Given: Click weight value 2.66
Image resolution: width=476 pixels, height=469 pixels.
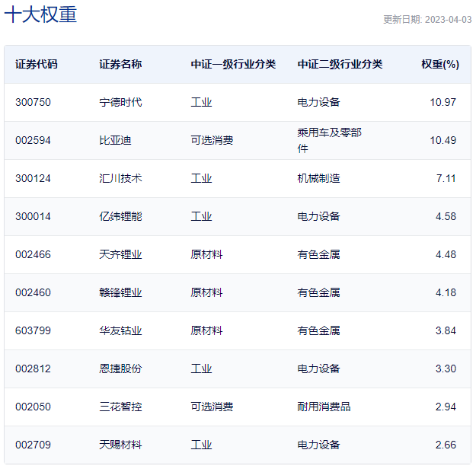Looking at the screenshot, I should click(446, 445).
